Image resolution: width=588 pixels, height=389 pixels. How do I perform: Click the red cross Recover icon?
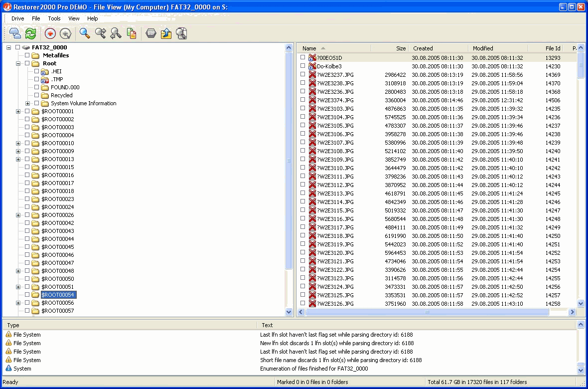pyautogui.click(x=50, y=33)
